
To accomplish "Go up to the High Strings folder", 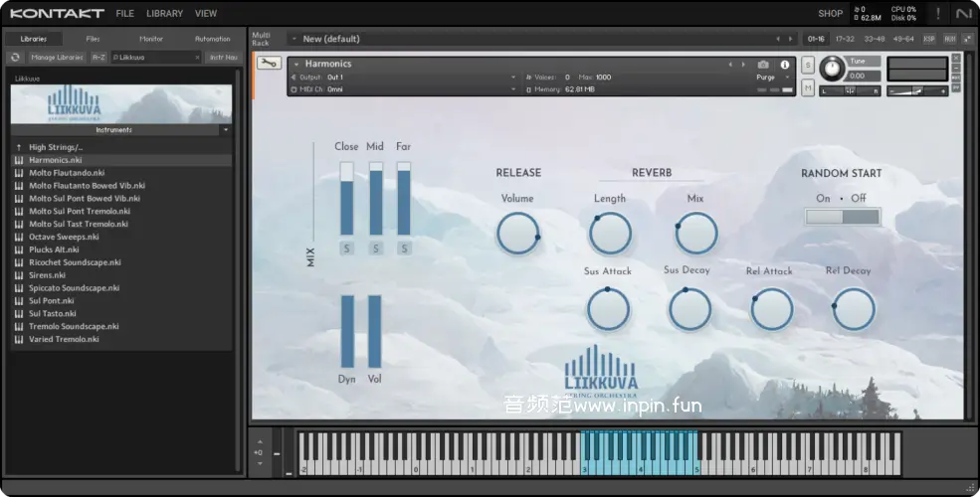I will click(x=56, y=147).
